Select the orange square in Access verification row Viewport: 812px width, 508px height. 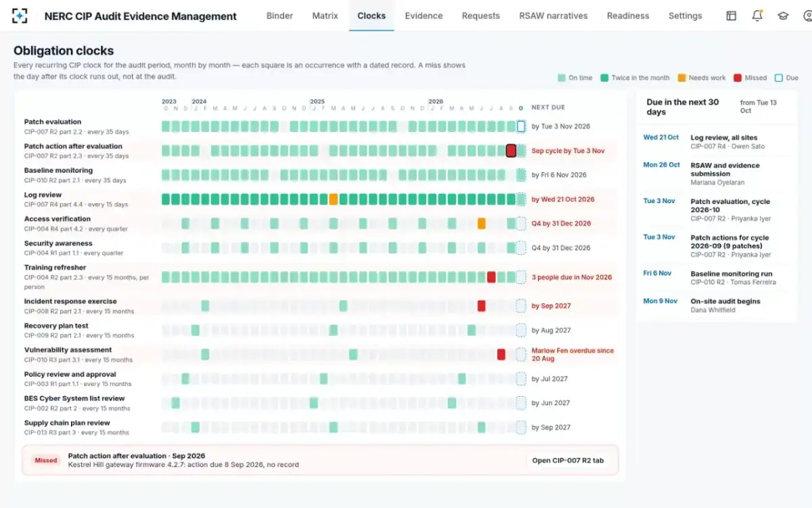tap(481, 224)
